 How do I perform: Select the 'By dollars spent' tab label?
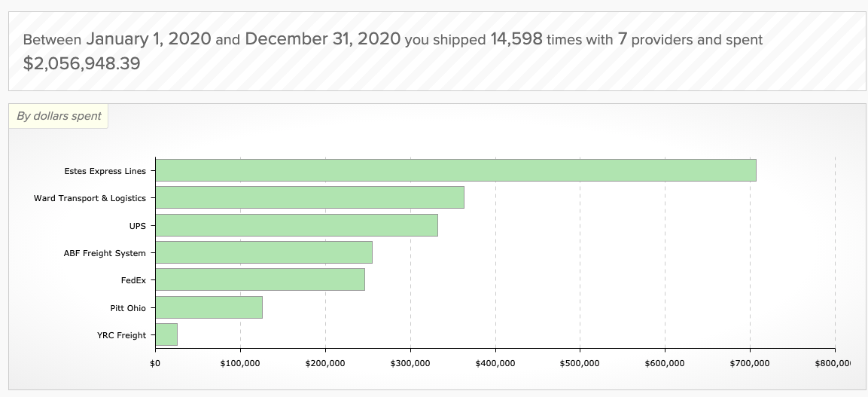[59, 116]
